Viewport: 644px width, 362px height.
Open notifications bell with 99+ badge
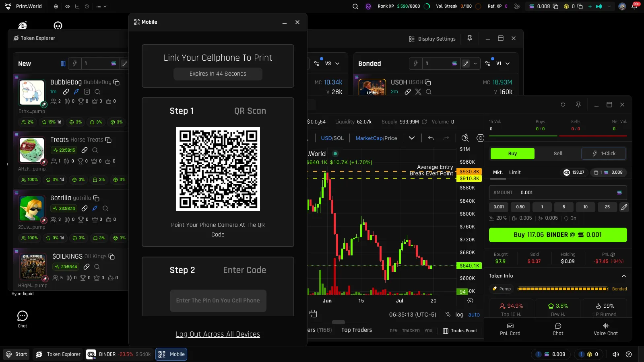pyautogui.click(x=635, y=6)
